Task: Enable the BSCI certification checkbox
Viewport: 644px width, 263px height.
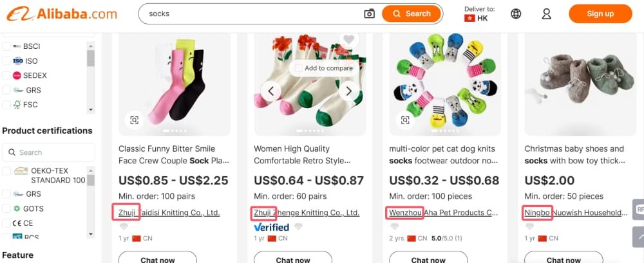Action: 6,46
